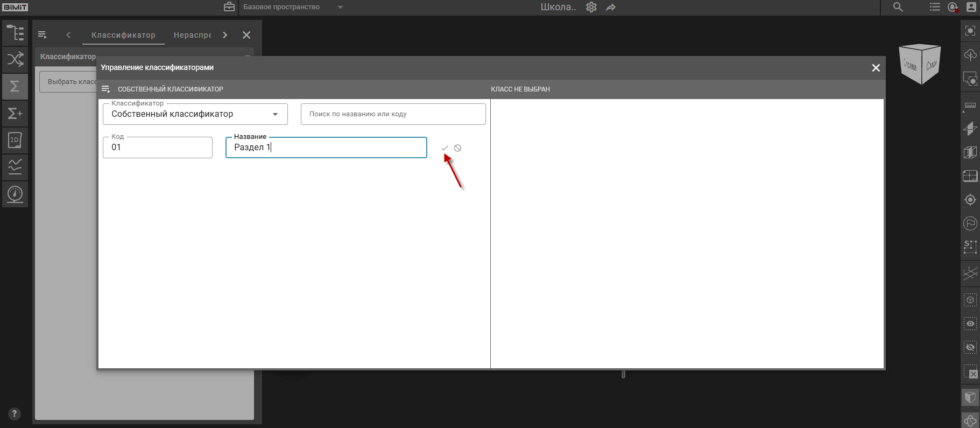This screenshot has height=428, width=980.
Task: Click the search by name or code field
Action: 393,114
